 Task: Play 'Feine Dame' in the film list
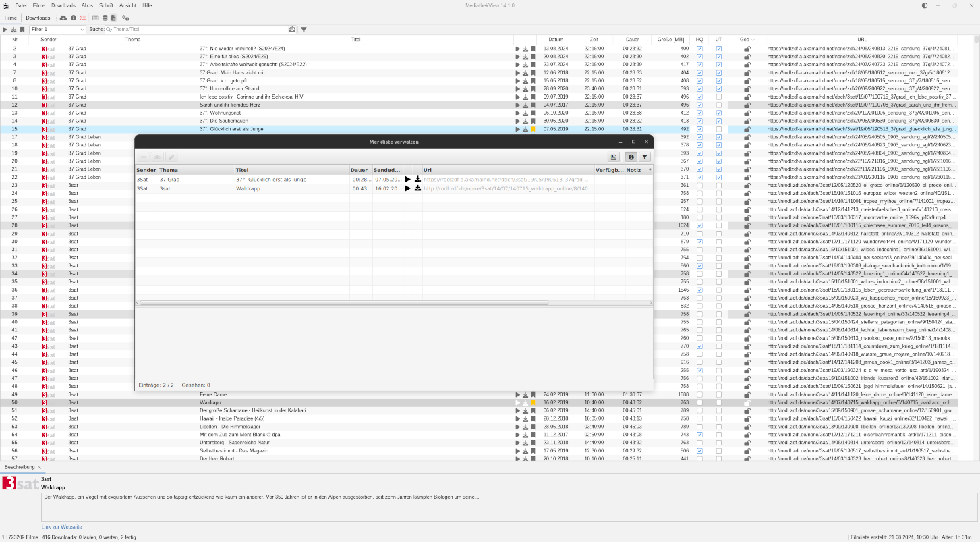click(x=518, y=394)
